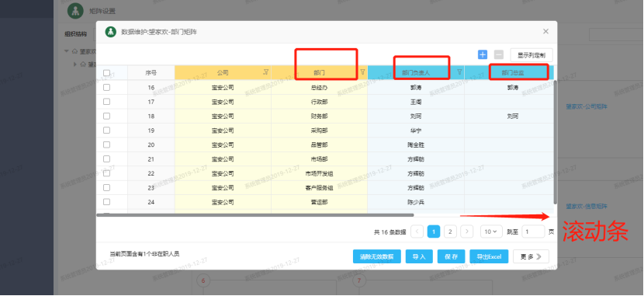This screenshot has width=644, height=296.
Task: Select page 1 in pagination
Action: [434, 232]
